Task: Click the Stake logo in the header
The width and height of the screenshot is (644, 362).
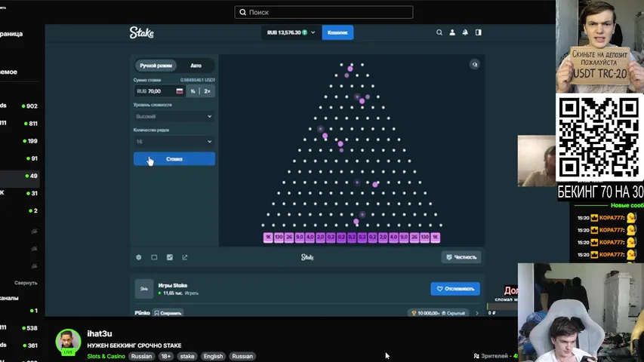Action: [142, 32]
